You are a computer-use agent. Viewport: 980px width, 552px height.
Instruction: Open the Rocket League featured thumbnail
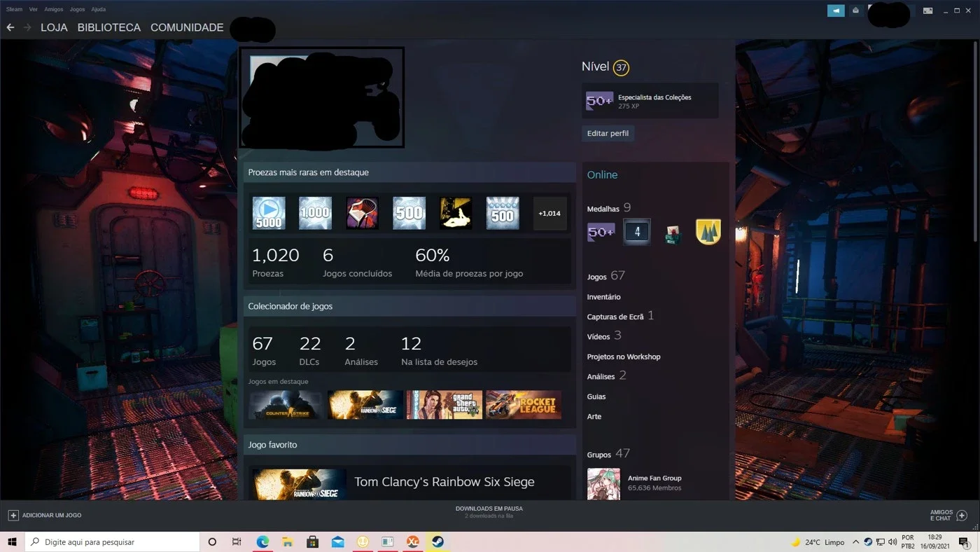point(524,405)
